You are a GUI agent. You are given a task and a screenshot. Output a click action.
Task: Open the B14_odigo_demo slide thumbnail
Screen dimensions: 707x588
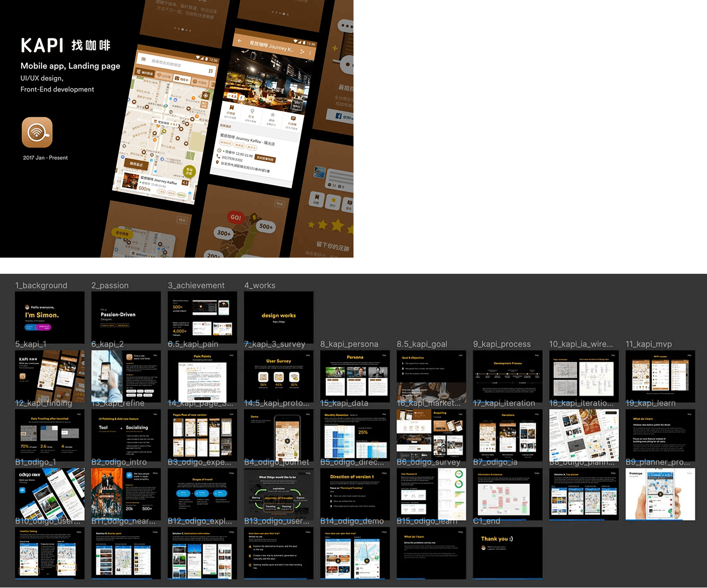(x=355, y=553)
